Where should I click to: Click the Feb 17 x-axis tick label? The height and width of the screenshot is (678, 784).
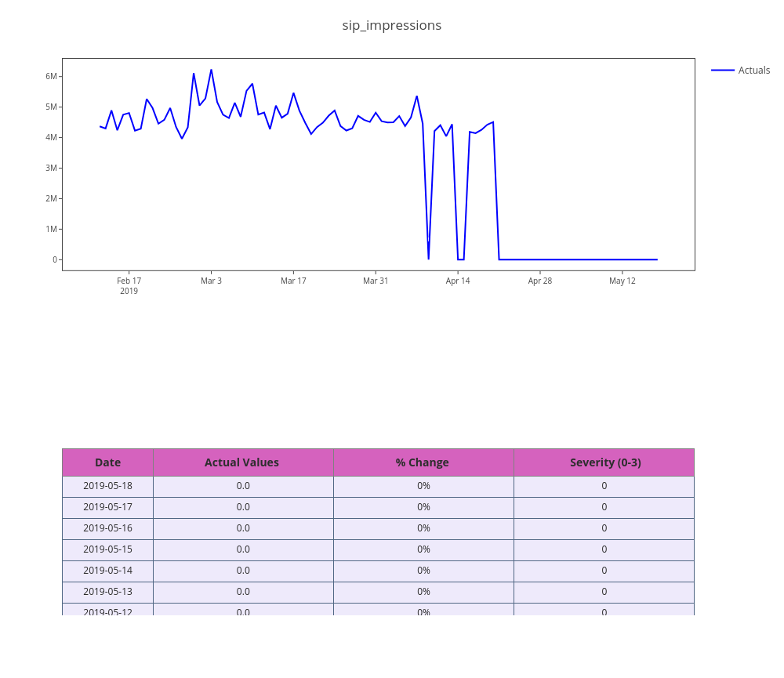click(x=129, y=281)
